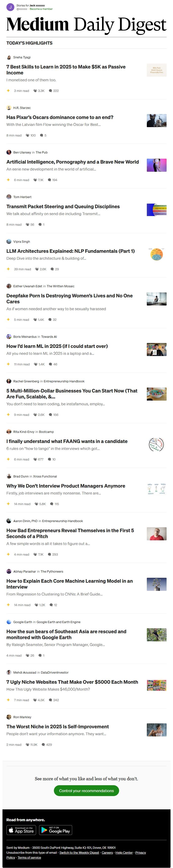Image resolution: width=173 pixels, height=868 pixels.
Task: Open Transmit Packet Steering article title
Action: coord(63,206)
